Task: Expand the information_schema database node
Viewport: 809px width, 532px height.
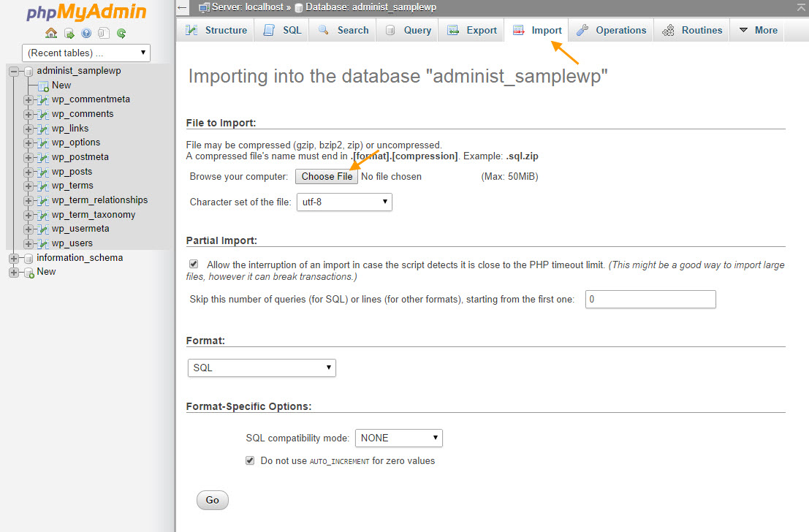Action: (14, 258)
